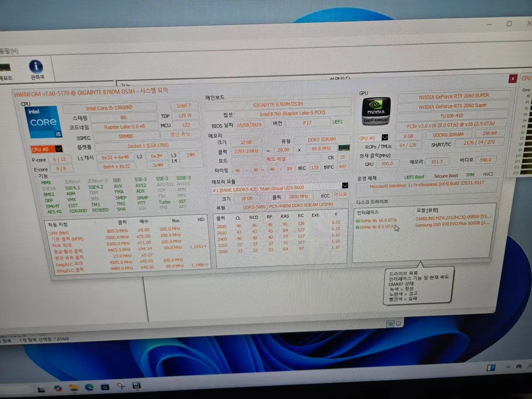Click the Intel Core i5-13600KF name field
The height and width of the screenshot is (399, 532).
pyautogui.click(x=109, y=108)
